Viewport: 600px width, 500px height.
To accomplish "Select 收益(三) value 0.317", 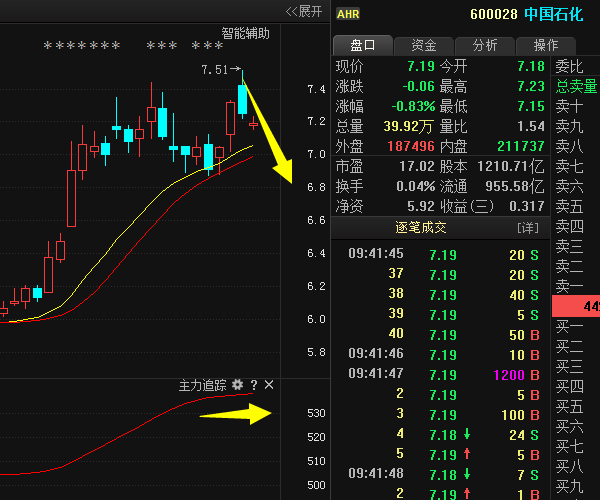I will click(x=527, y=207).
